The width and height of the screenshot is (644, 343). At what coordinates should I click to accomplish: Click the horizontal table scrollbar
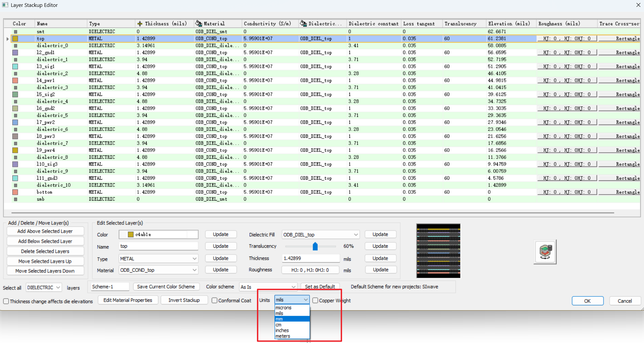(x=313, y=213)
